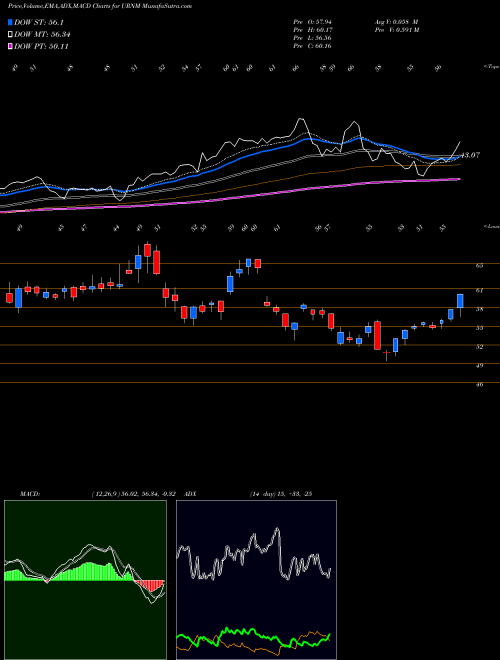
Task: Click the 61 price axis label
Action: (479, 290)
